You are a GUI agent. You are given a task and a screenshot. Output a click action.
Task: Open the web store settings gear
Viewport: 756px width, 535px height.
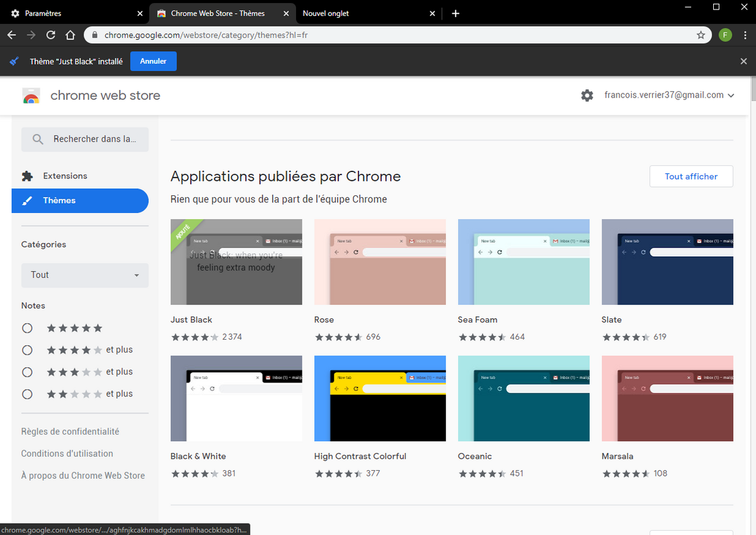point(587,95)
